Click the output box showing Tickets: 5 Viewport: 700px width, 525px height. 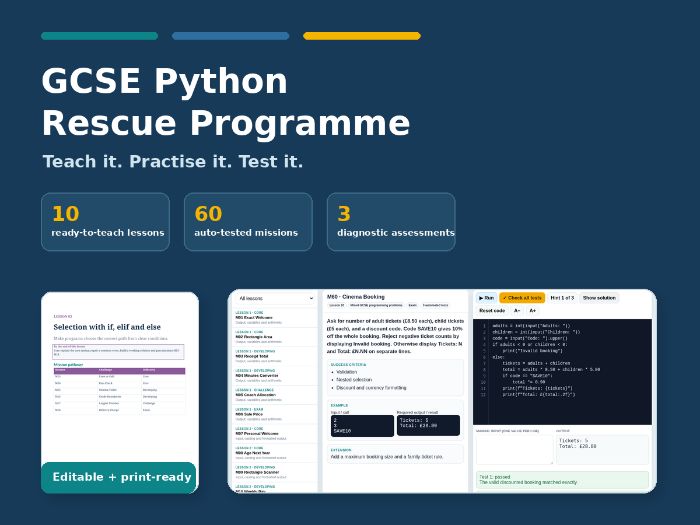602,450
